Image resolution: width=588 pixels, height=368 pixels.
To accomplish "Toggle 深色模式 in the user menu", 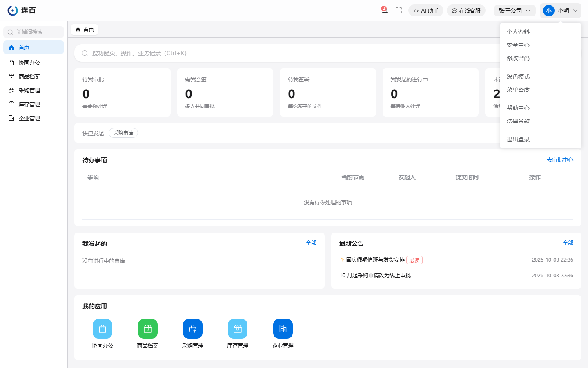I will pyautogui.click(x=541, y=76).
